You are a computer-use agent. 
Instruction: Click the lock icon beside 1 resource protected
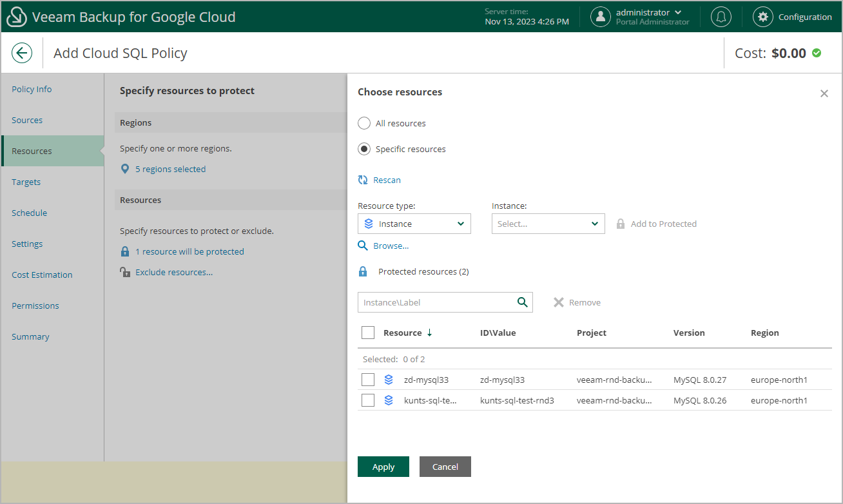click(125, 251)
